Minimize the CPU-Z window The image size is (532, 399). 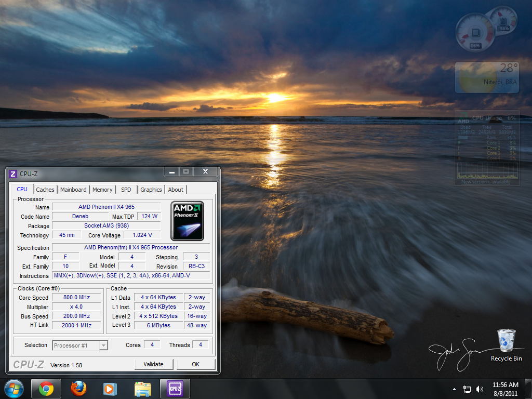(172, 172)
